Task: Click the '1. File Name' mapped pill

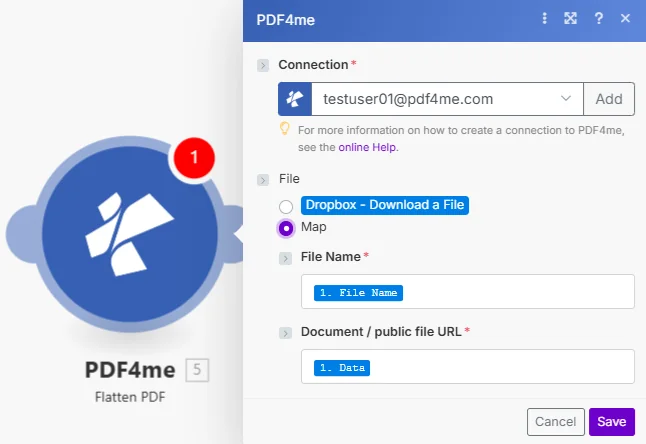Action: pyautogui.click(x=358, y=293)
